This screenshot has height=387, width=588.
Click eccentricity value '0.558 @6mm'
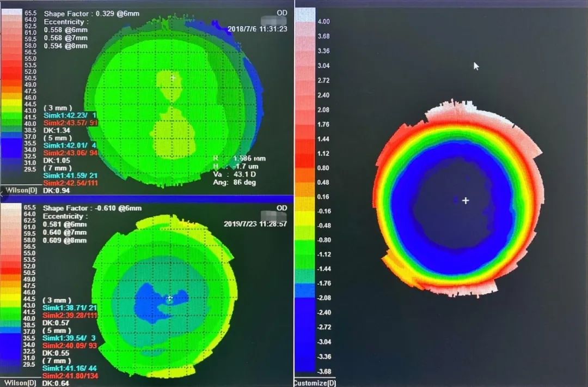tap(66, 30)
